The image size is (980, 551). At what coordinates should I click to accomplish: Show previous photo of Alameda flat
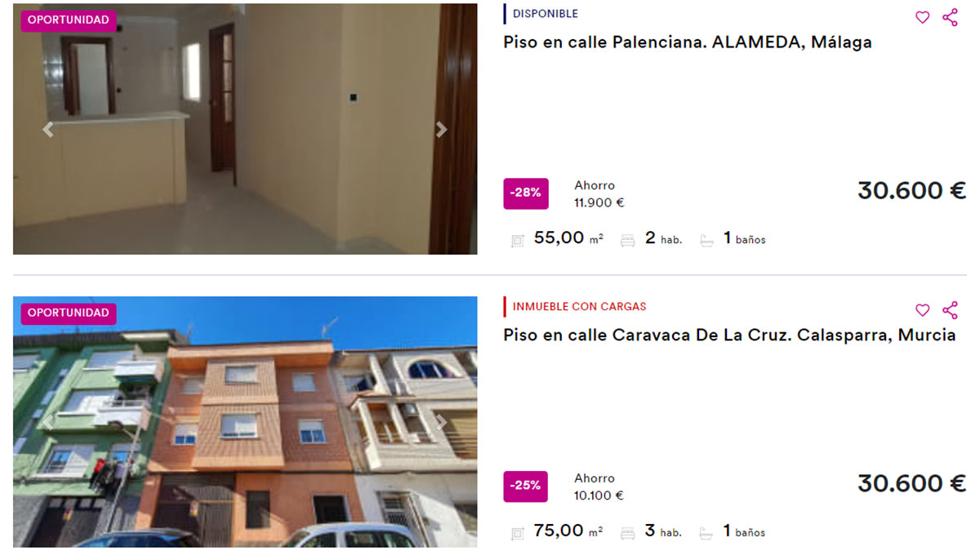48,129
